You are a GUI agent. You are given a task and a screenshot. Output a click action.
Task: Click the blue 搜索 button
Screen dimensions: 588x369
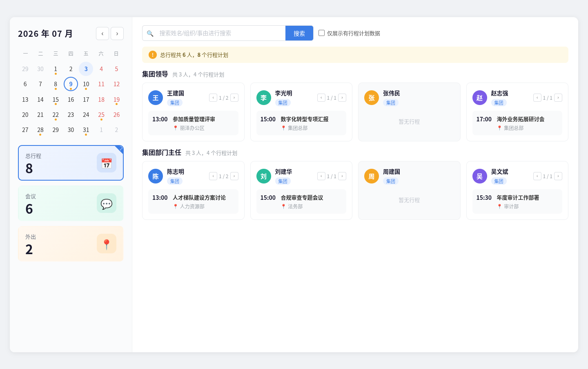pos(299,33)
